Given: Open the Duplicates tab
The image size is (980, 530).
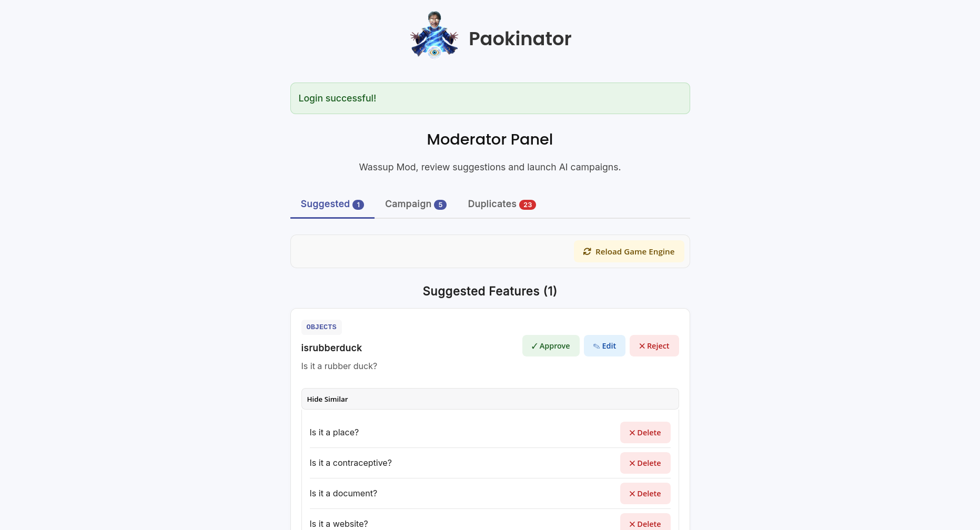Looking at the screenshot, I should pyautogui.click(x=492, y=204).
